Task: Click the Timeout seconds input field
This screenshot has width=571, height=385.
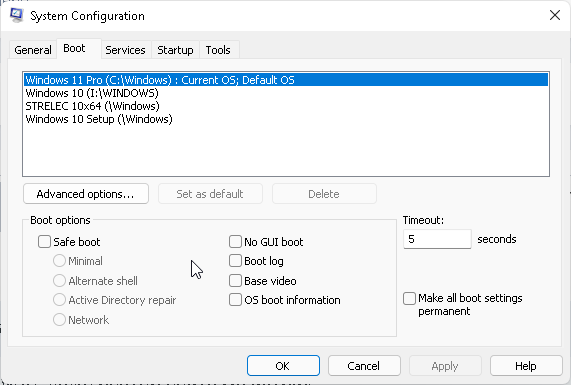Action: 437,239
